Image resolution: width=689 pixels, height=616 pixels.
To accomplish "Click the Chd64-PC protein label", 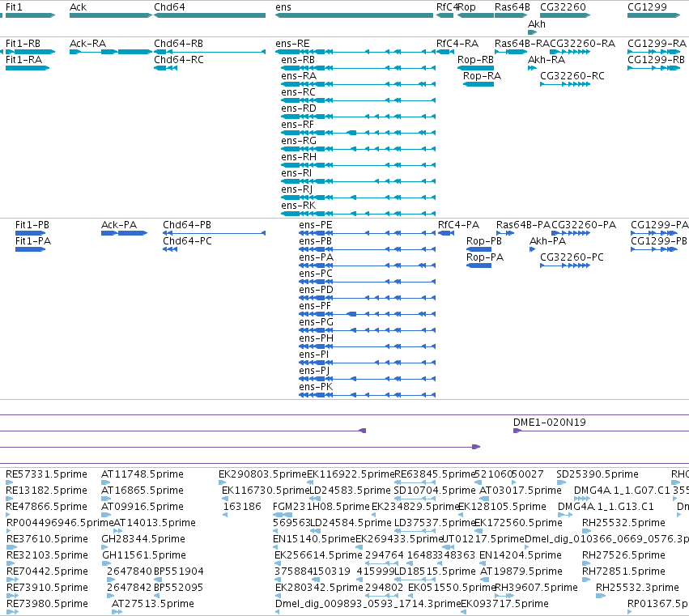I will coord(187,241).
